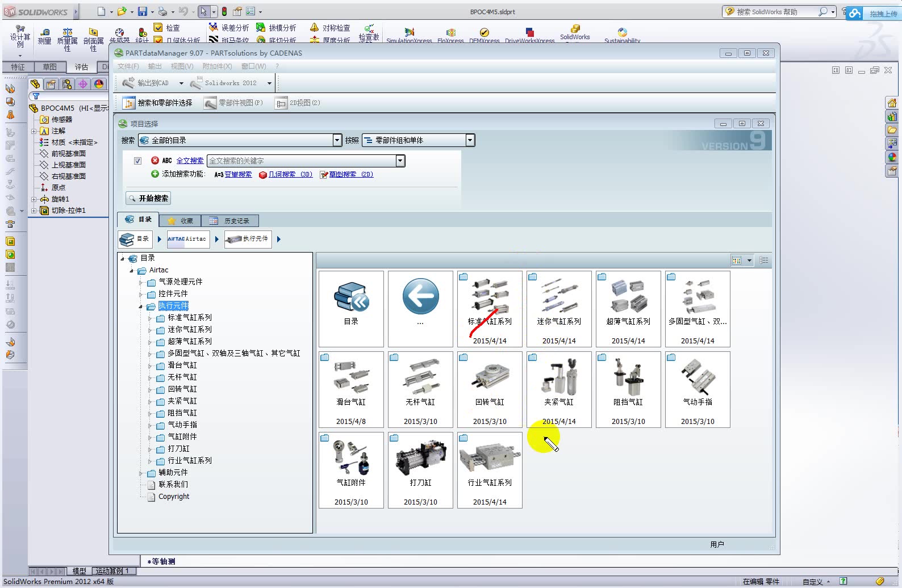Open SolidWorks 草图 tab
902x588 pixels.
50,67
